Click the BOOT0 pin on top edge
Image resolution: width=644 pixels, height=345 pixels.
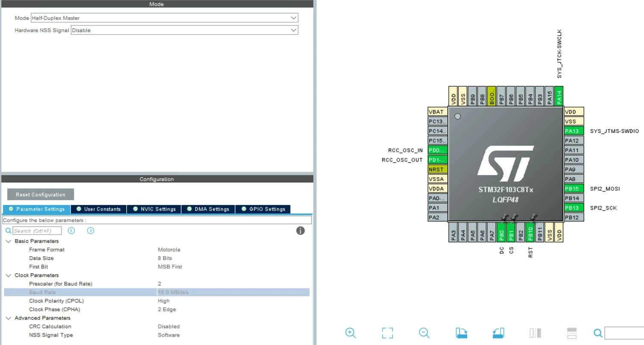(491, 96)
